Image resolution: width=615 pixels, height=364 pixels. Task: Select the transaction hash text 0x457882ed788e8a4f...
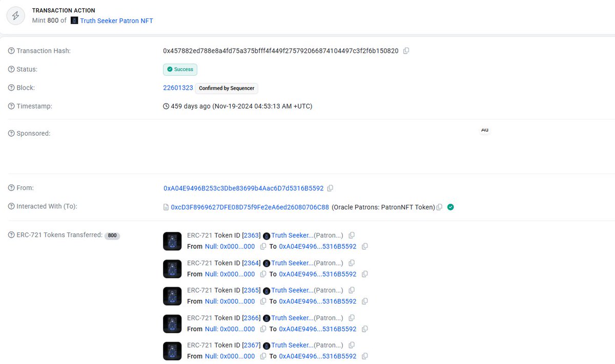click(x=281, y=51)
